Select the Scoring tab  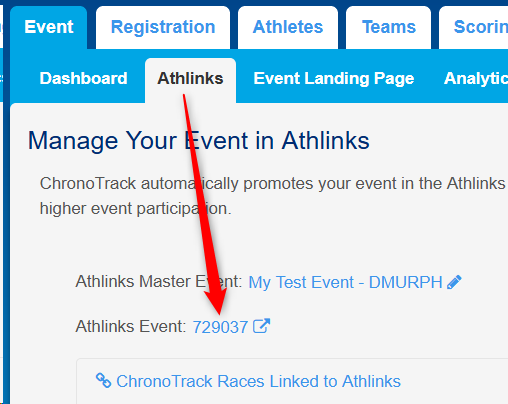click(x=474, y=27)
